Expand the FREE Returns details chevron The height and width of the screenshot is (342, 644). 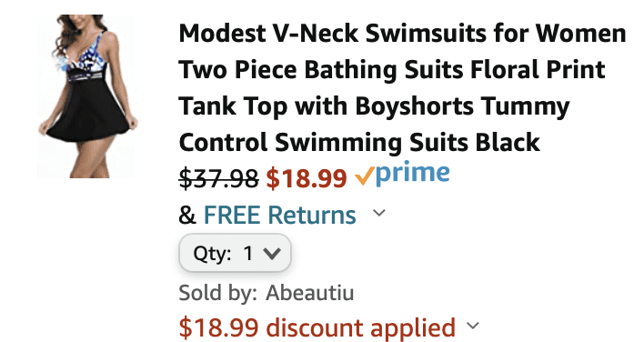click(x=379, y=213)
